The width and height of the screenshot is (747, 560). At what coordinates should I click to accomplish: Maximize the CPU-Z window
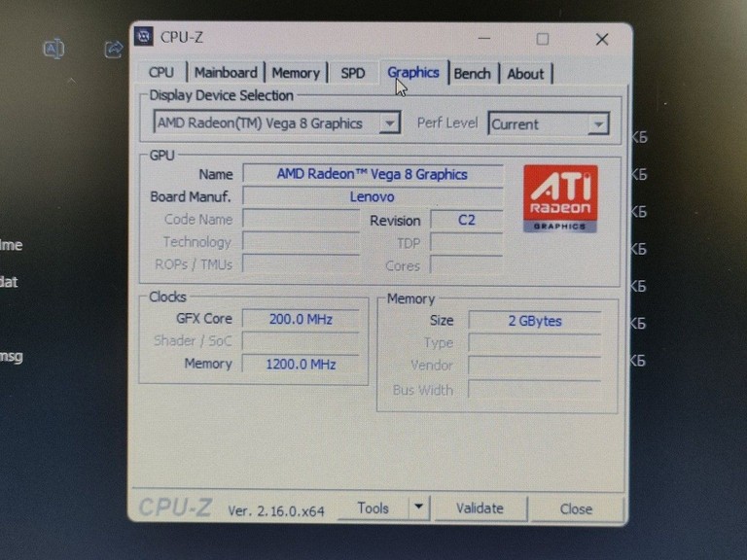(x=542, y=39)
